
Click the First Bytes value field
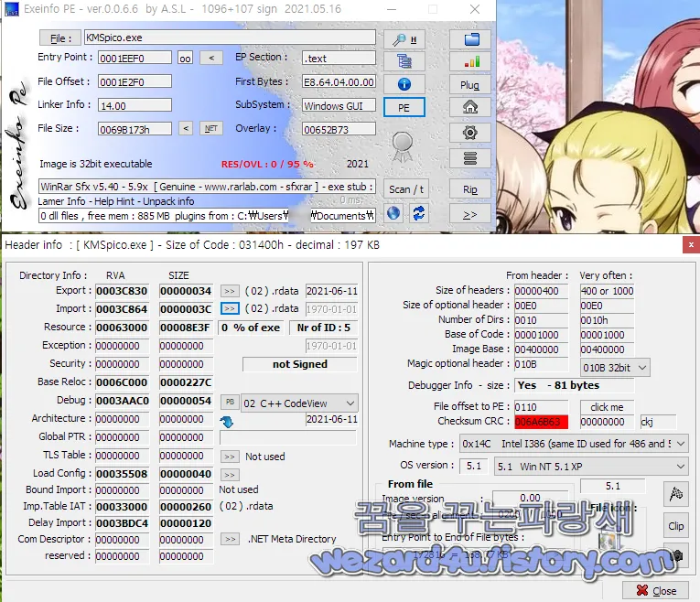339,82
